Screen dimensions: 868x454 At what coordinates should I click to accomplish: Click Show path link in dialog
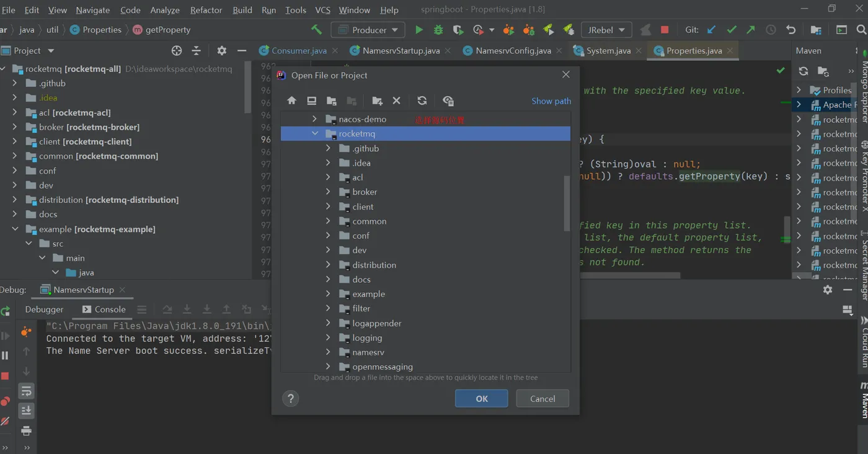point(551,101)
